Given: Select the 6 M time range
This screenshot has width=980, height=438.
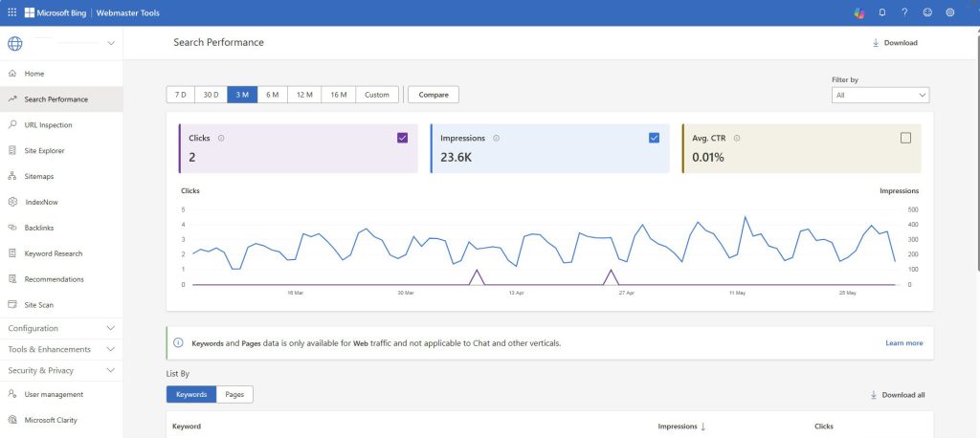Looking at the screenshot, I should [x=273, y=95].
